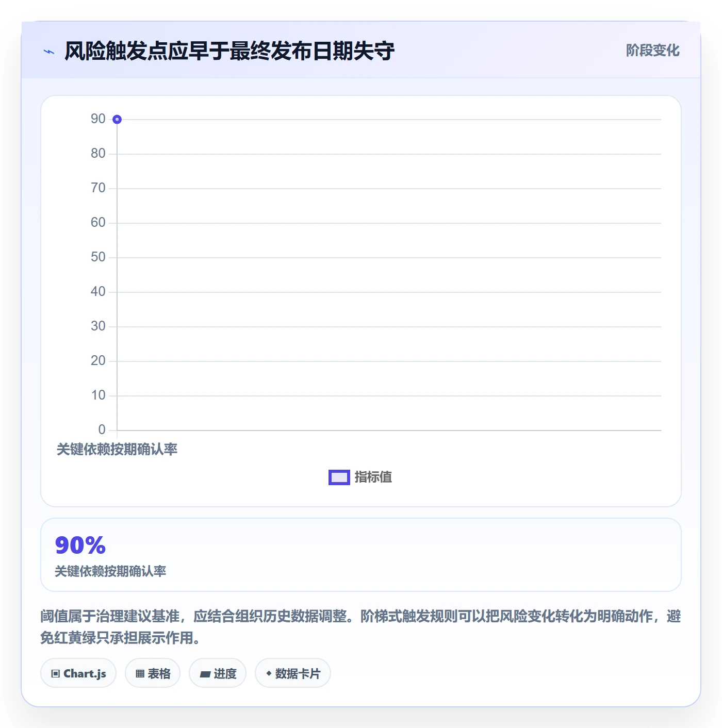
Task: Click the y-axis tick label 50
Action: tap(98, 257)
